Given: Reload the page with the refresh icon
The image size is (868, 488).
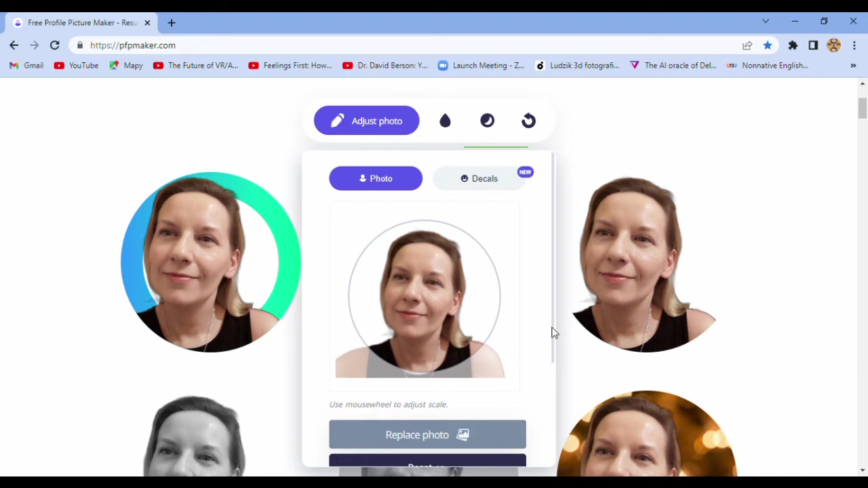Looking at the screenshot, I should pyautogui.click(x=55, y=45).
